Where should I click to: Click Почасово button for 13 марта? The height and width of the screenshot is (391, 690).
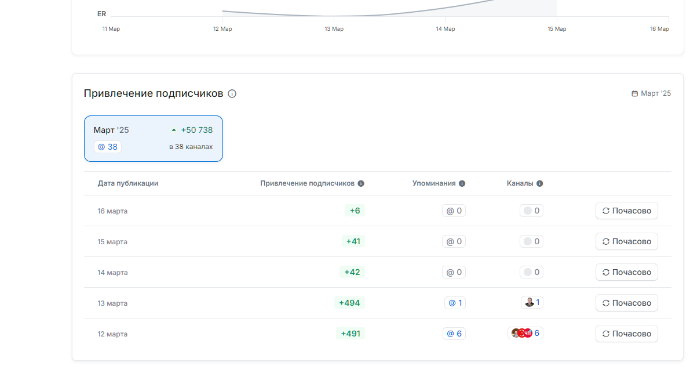tap(627, 303)
